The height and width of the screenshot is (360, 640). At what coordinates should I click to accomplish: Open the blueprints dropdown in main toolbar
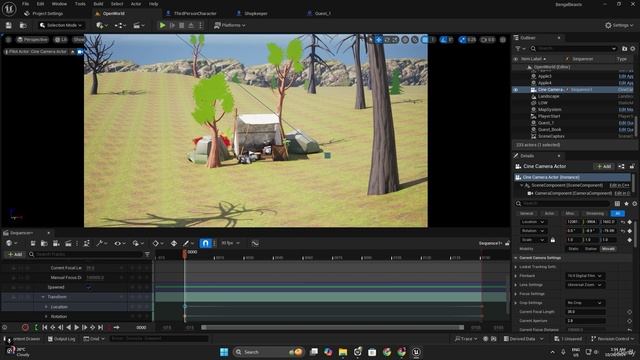point(120,25)
